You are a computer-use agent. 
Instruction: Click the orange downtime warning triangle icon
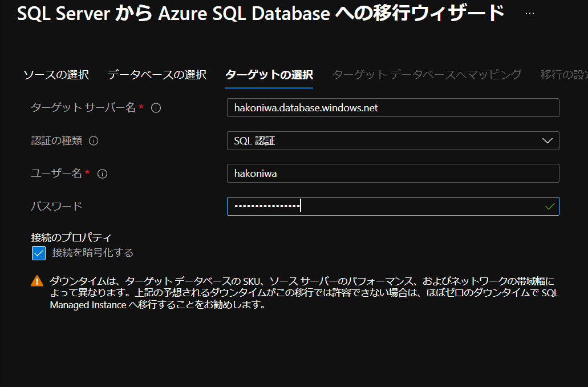pos(38,280)
